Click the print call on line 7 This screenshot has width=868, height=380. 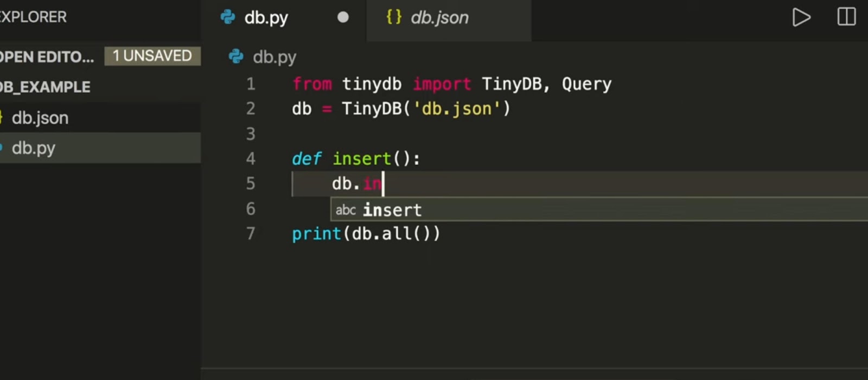click(x=316, y=234)
